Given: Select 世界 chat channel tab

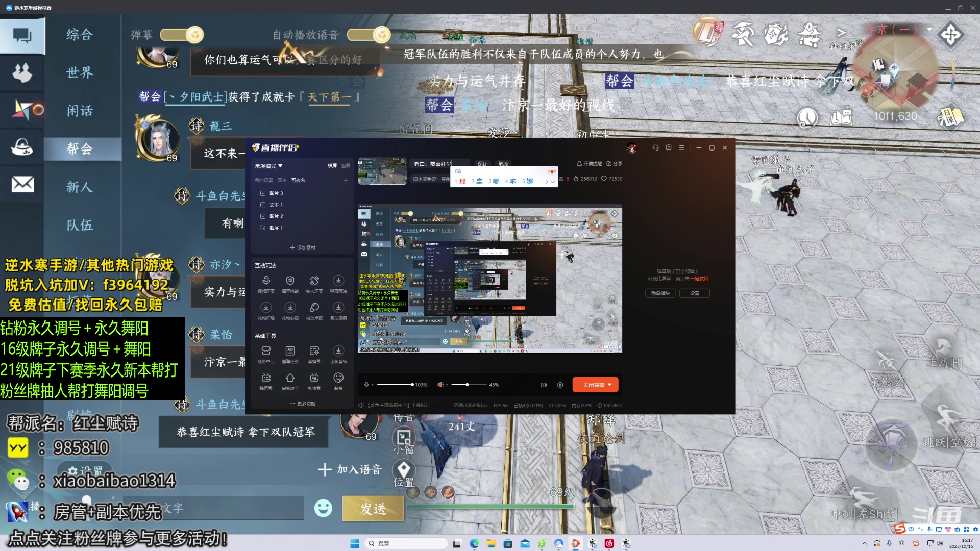Looking at the screenshot, I should coord(80,72).
